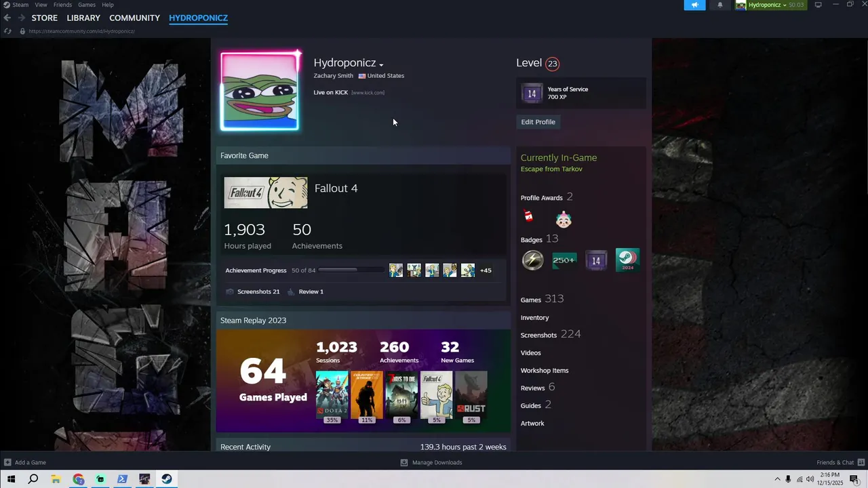
Task: Click the Pepe profile avatar
Action: 260,91
